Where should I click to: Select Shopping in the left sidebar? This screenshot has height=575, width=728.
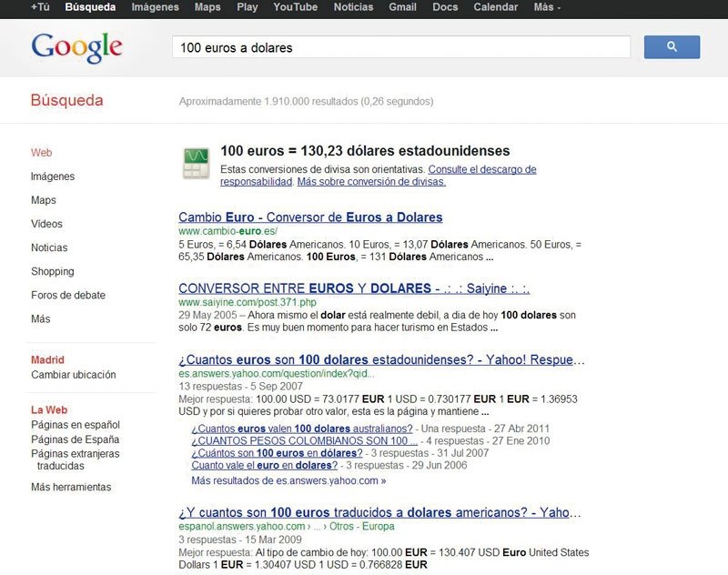52,271
